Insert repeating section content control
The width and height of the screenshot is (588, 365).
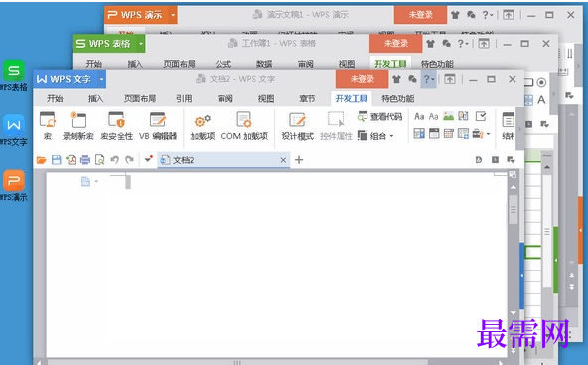click(x=464, y=133)
